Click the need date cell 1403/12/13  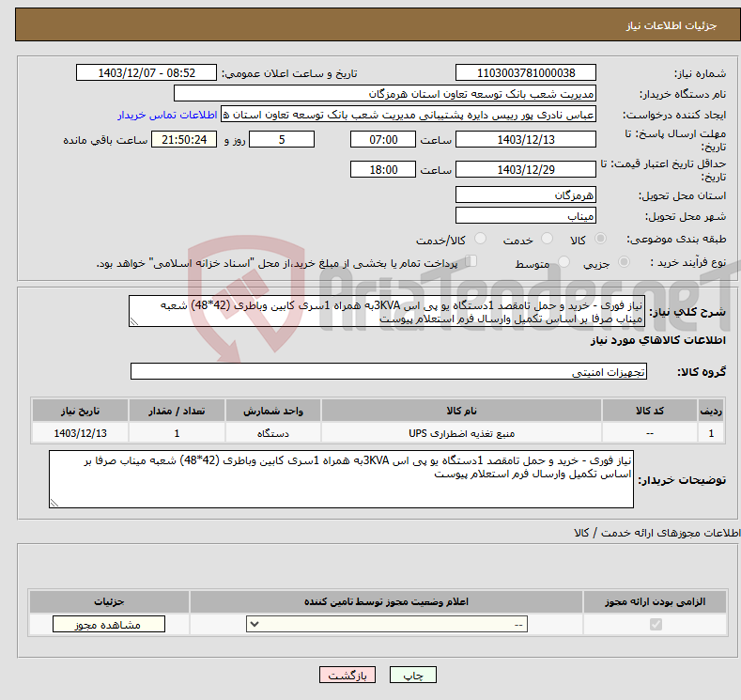(x=81, y=433)
